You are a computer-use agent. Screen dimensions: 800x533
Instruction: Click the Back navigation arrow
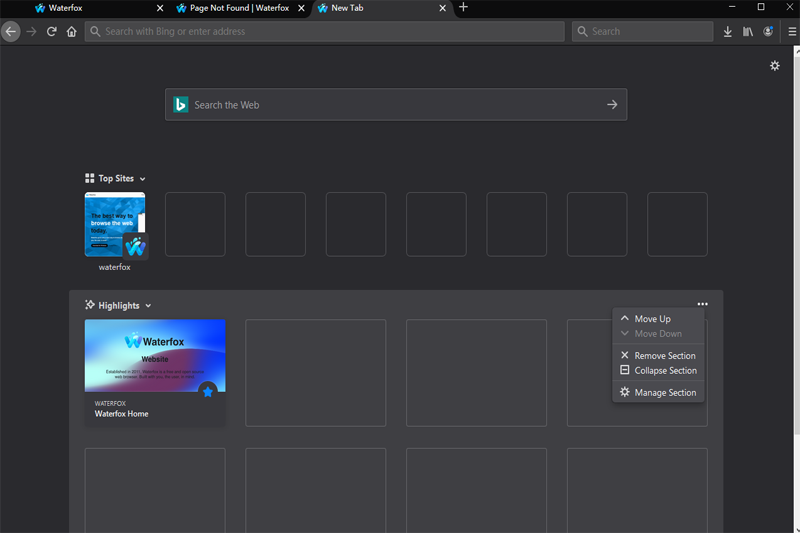(x=11, y=31)
